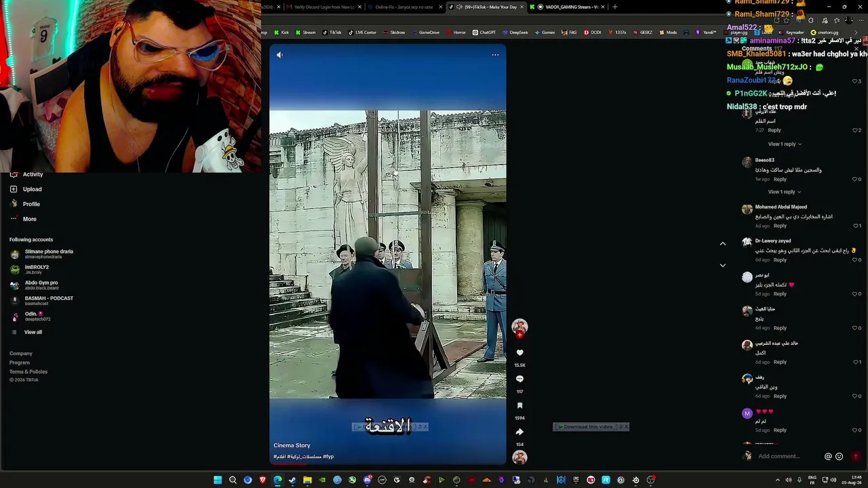
Task: Reply to Beeso83 comment
Action: click(x=780, y=180)
